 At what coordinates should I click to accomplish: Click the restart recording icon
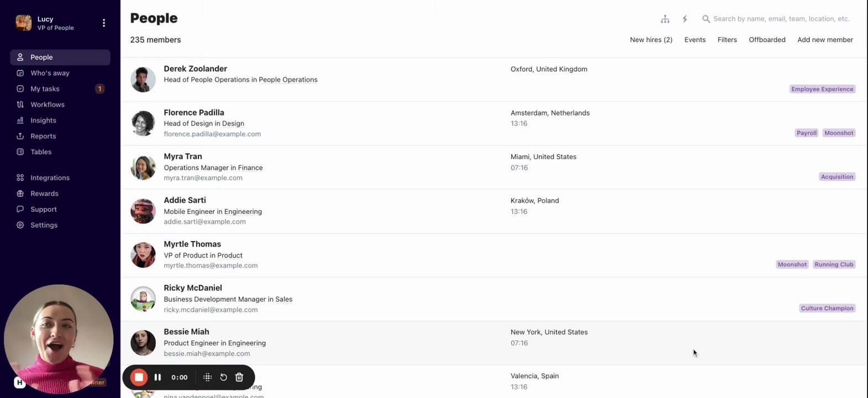pos(223,377)
